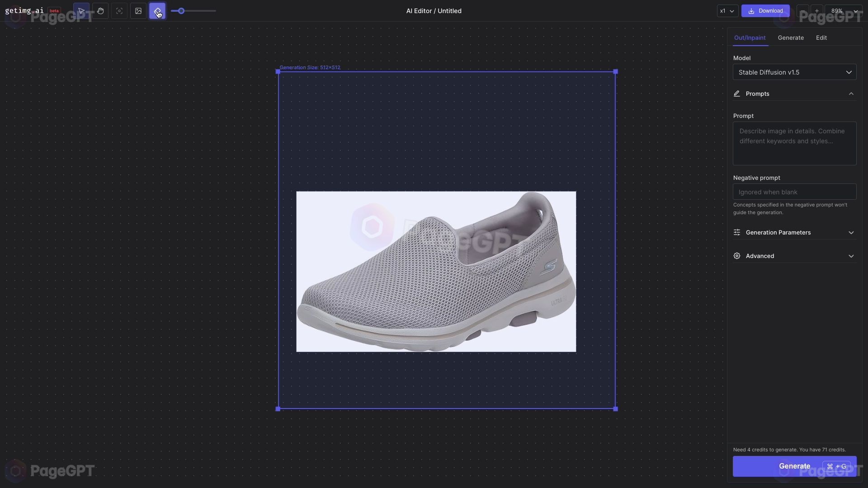Select the Out/Inpaint tool
Viewport: 868px width, 488px height.
point(750,38)
